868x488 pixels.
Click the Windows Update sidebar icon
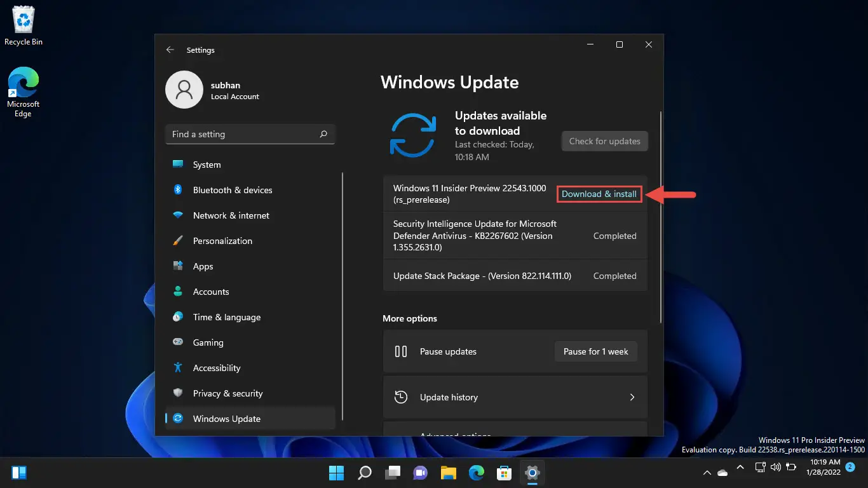coord(178,419)
